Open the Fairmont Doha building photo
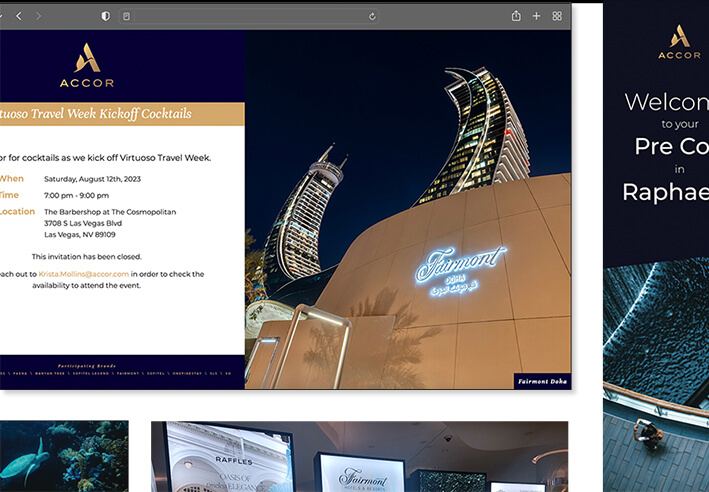The image size is (709, 492). (408, 209)
